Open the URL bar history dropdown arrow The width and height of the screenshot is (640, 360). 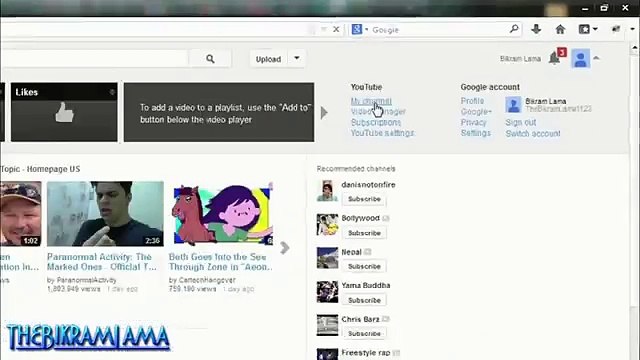click(323, 29)
